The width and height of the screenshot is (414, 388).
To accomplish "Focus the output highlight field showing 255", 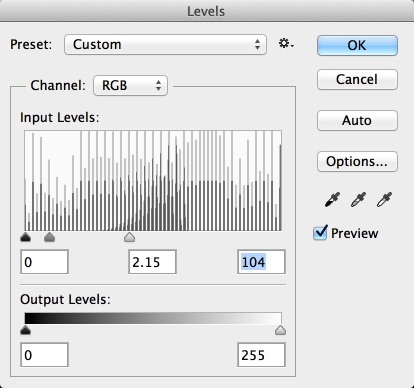I will pos(261,355).
